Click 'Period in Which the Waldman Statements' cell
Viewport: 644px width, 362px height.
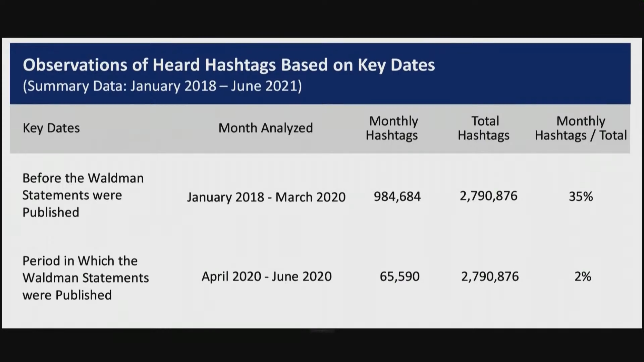85,278
